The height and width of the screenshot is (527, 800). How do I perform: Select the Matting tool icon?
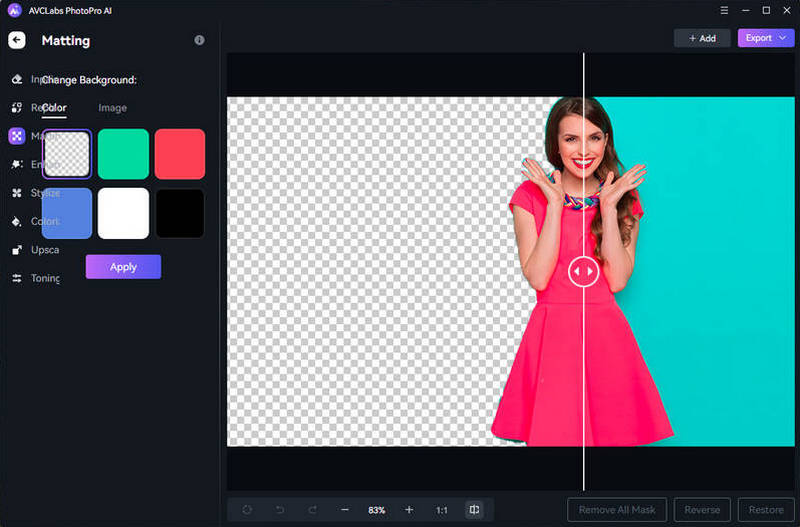[x=17, y=136]
